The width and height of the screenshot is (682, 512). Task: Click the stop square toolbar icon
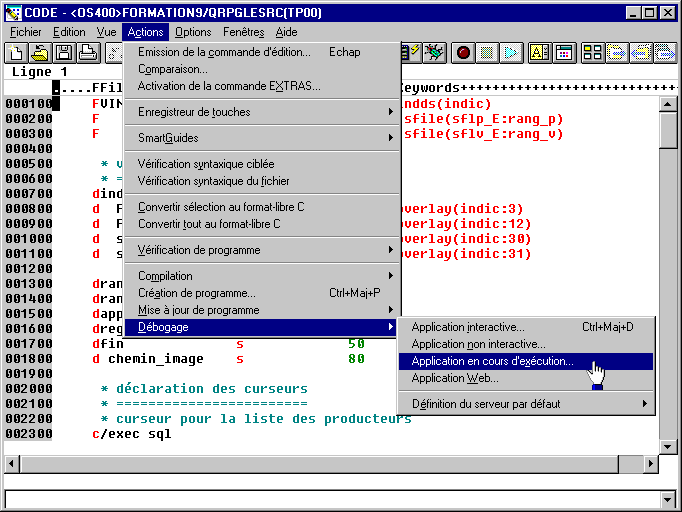point(487,52)
